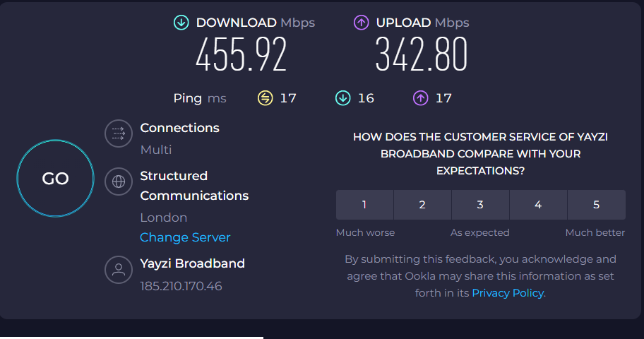Choose rating 4 on the survey
Image resolution: width=644 pixels, height=339 pixels.
coord(538,205)
